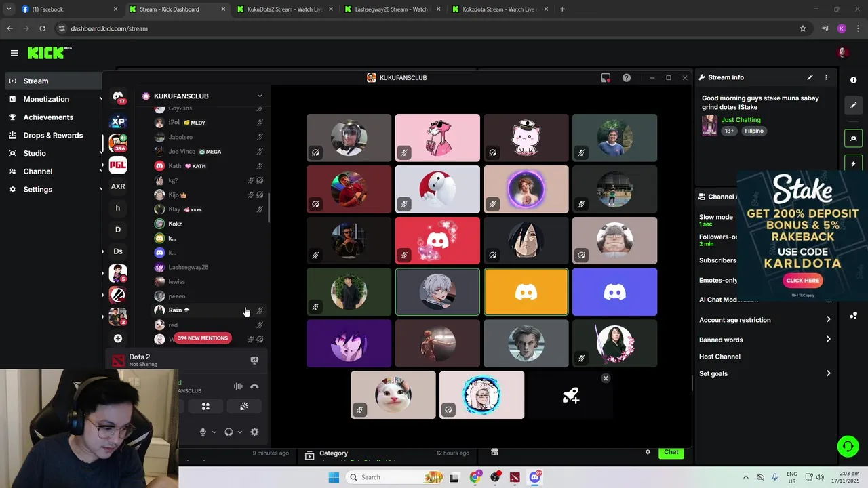Open Kick support headset bubble
This screenshot has height=488, width=868.
(848, 446)
